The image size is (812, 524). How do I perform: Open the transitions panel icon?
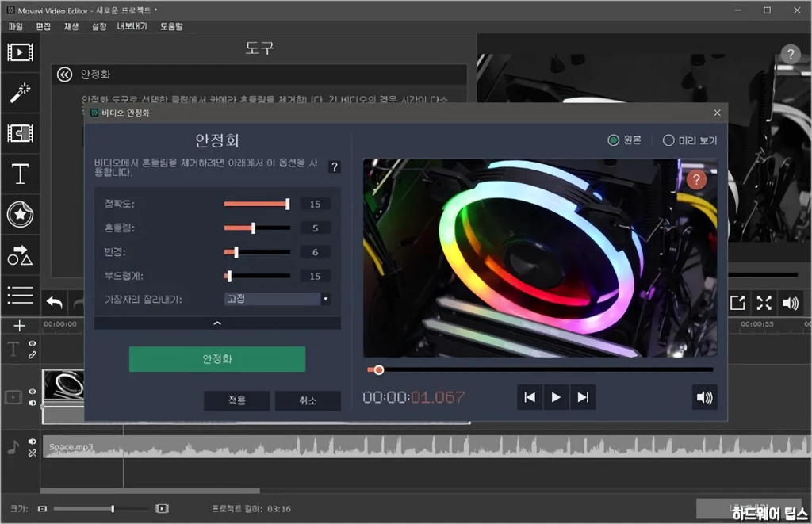tap(20, 133)
